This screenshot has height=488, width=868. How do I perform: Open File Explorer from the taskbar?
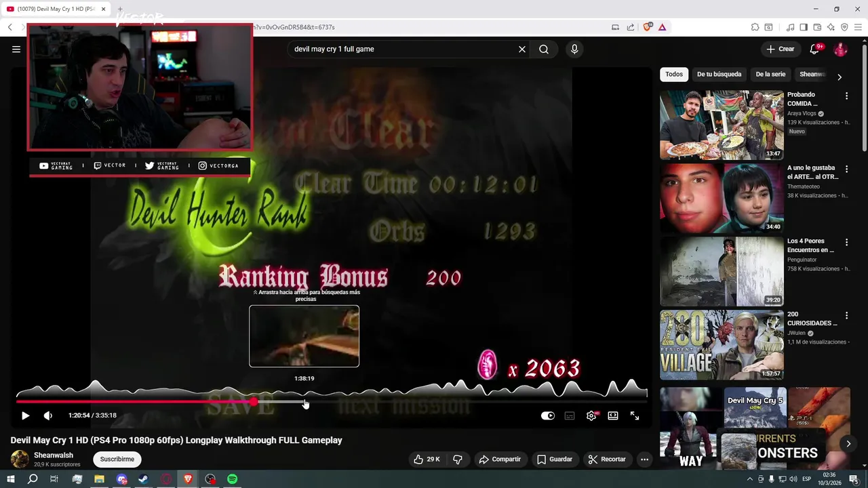[x=99, y=479]
